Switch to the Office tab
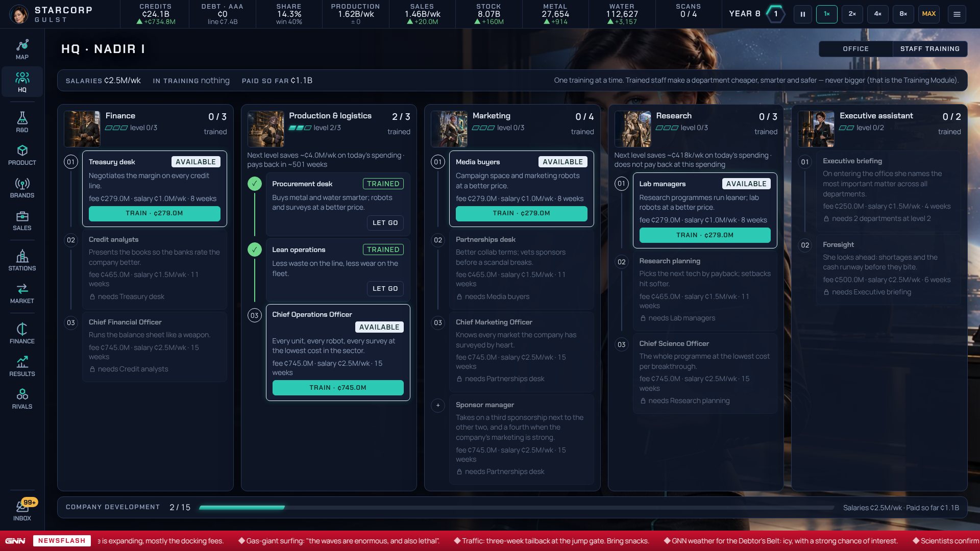 (855, 48)
